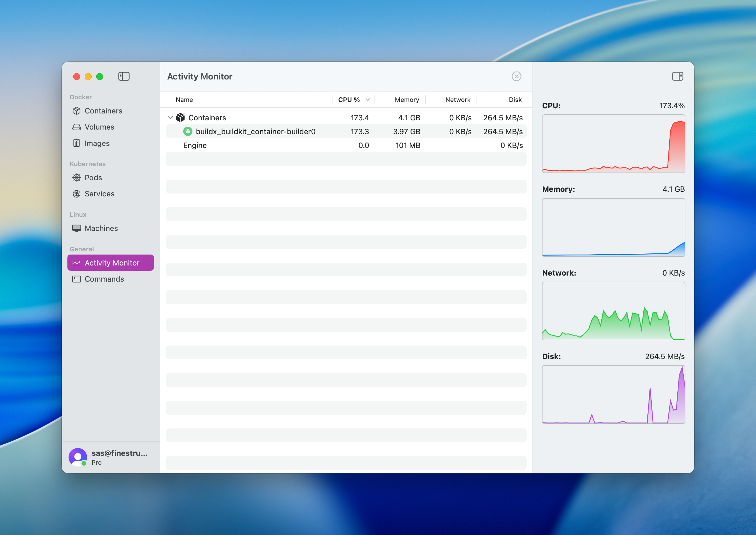The height and width of the screenshot is (535, 756).
Task: Click the Services globe icon
Action: coord(76,194)
